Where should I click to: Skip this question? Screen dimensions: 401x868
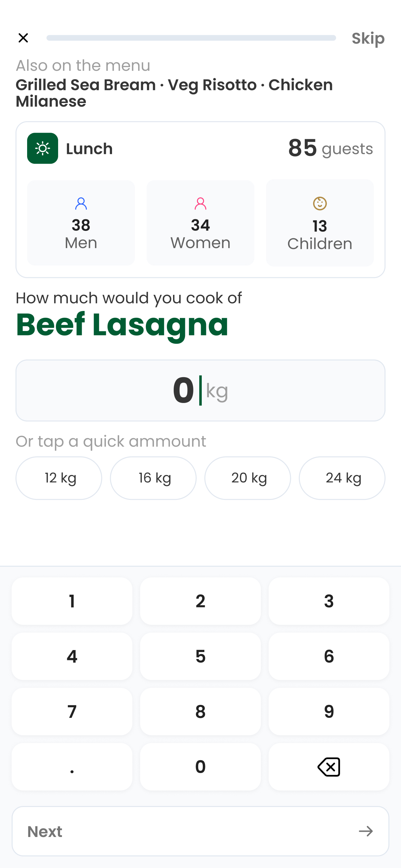coord(368,38)
